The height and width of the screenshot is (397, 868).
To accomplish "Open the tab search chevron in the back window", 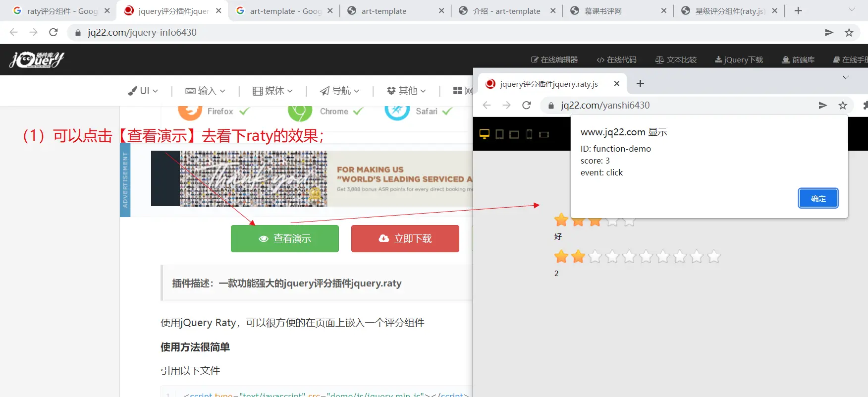I will [x=851, y=9].
